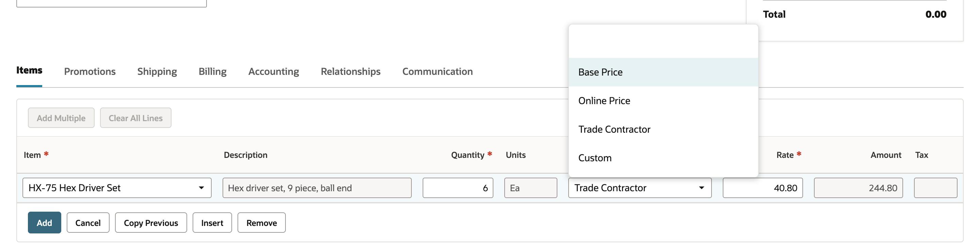Select the Items tab
The width and height of the screenshot is (980, 245).
click(29, 70)
